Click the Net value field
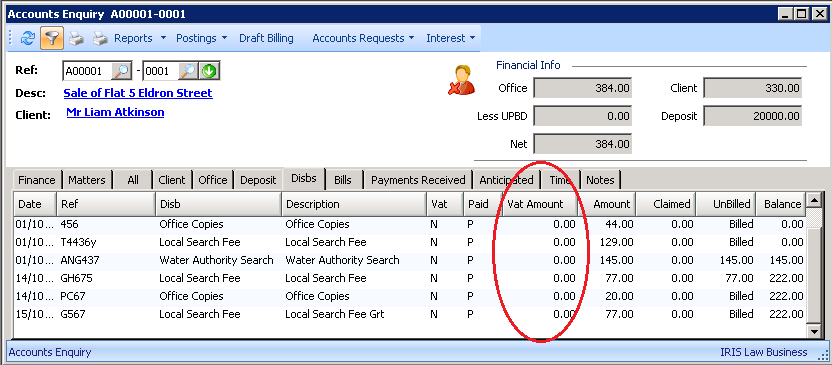The height and width of the screenshot is (365, 832). point(583,144)
